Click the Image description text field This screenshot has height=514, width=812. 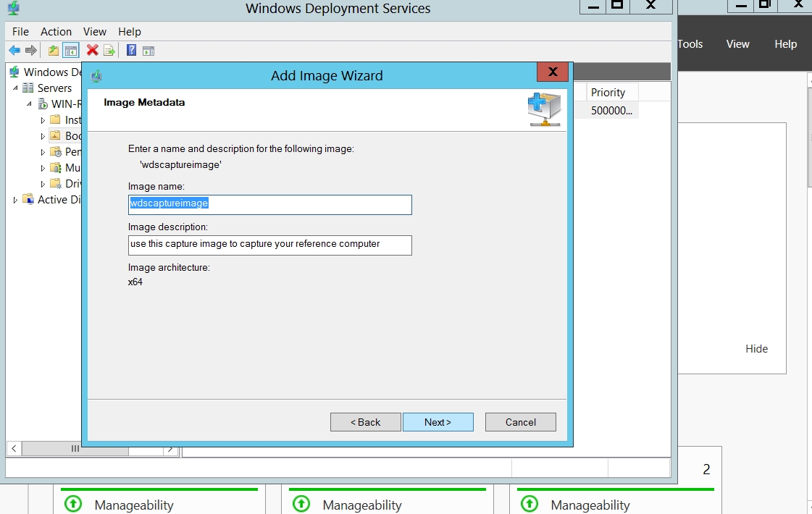pos(269,245)
